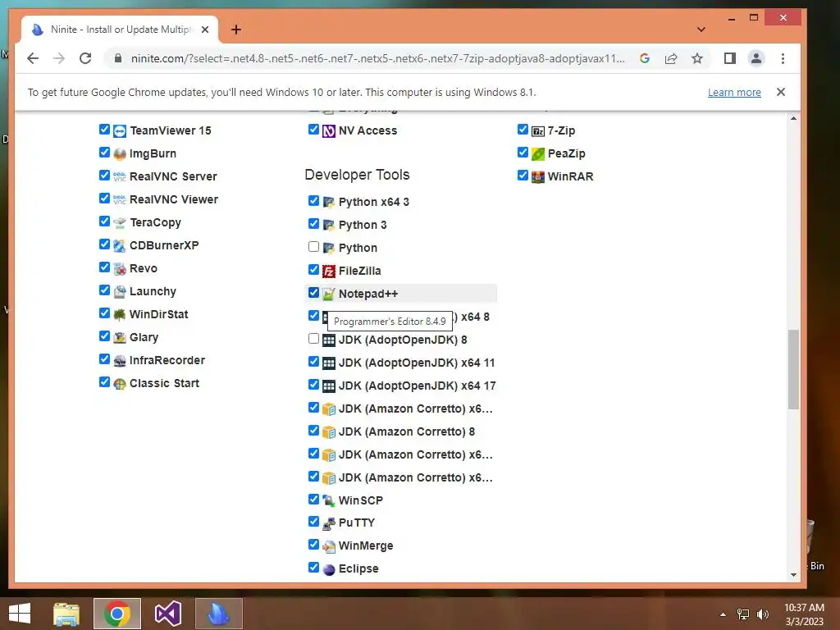Open the Learn more link
The image size is (840, 630).
(x=734, y=92)
